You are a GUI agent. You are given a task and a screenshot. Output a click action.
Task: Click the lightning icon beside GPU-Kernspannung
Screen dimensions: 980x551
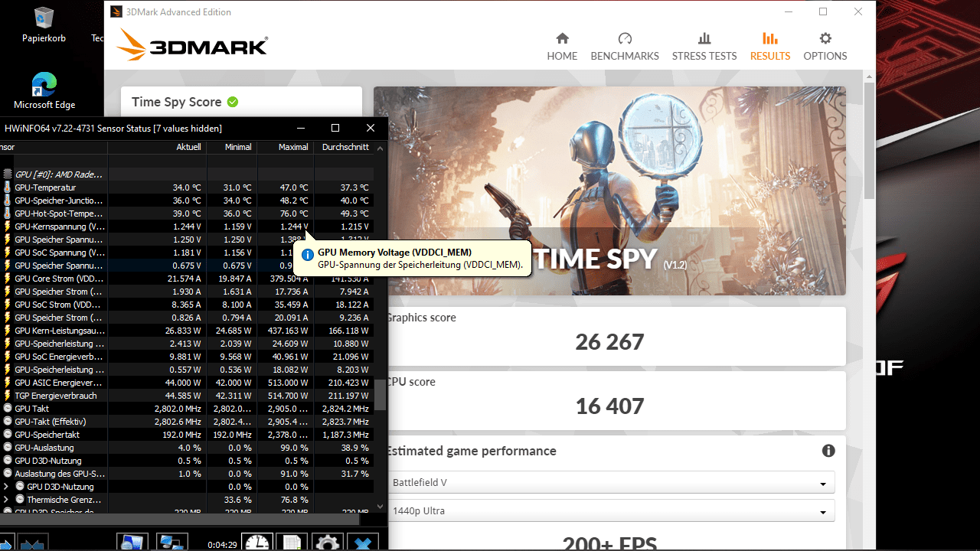[x=8, y=227]
